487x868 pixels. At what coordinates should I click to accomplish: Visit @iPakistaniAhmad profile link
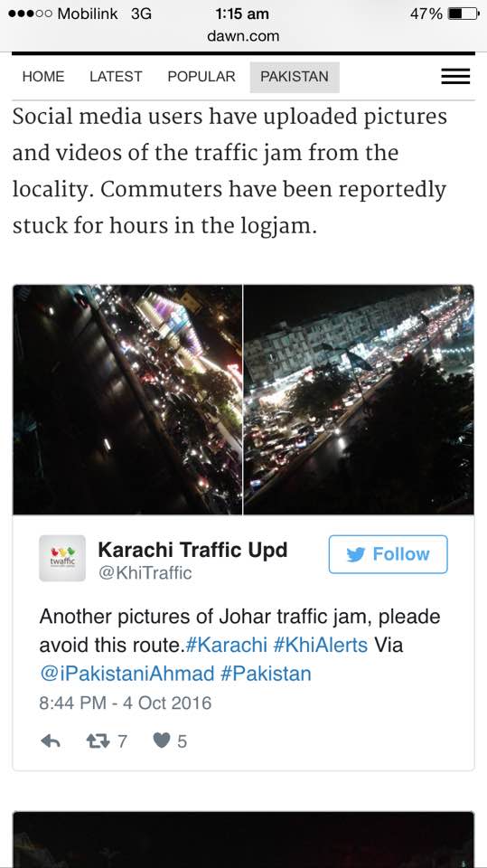point(126,675)
